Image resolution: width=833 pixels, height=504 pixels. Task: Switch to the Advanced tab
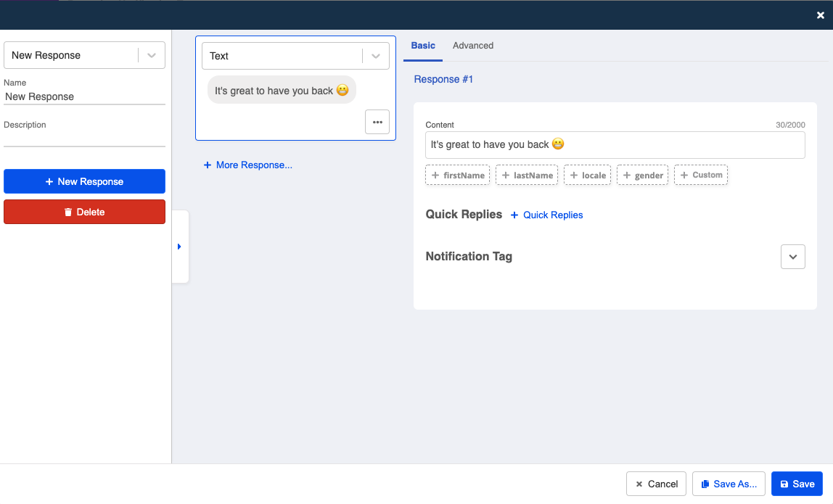[x=472, y=46]
